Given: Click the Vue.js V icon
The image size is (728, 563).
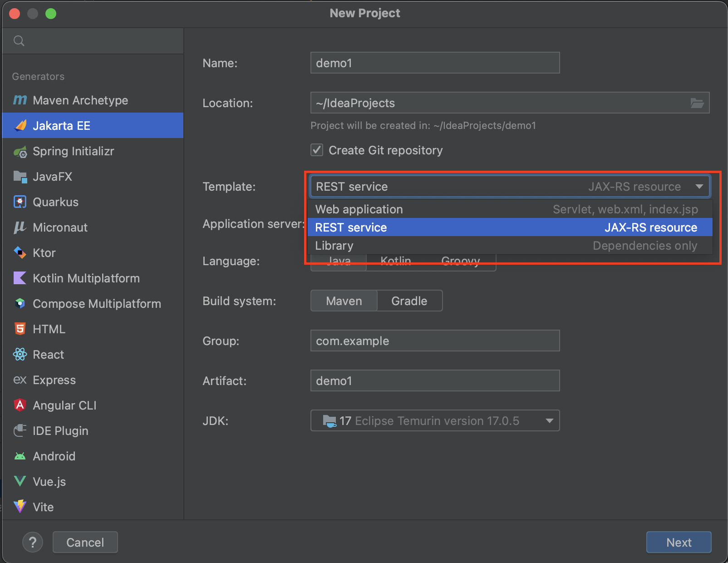Looking at the screenshot, I should [20, 481].
